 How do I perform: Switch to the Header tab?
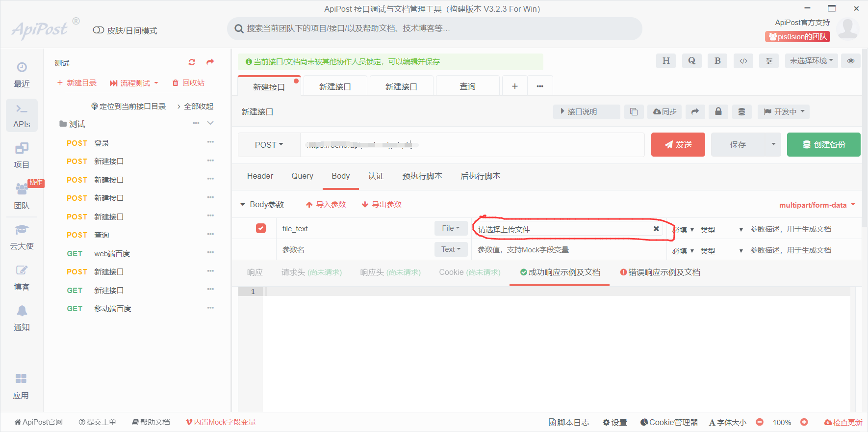click(x=260, y=176)
